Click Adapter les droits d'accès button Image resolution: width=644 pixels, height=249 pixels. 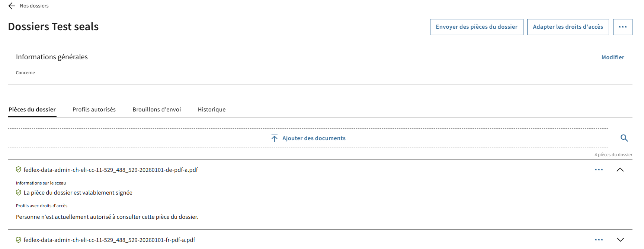point(568,27)
